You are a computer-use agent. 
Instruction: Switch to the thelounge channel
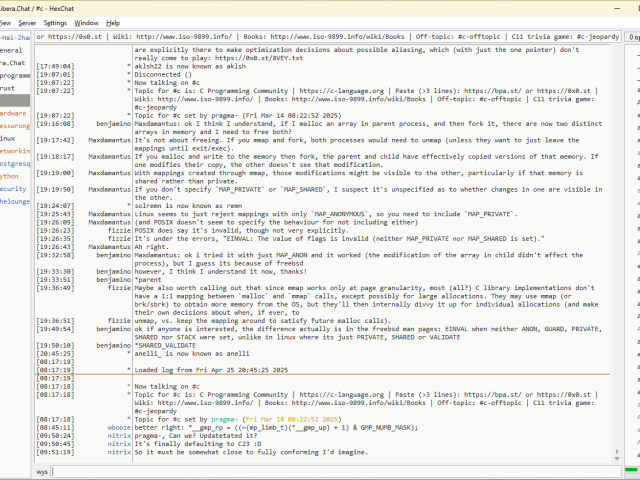14,201
